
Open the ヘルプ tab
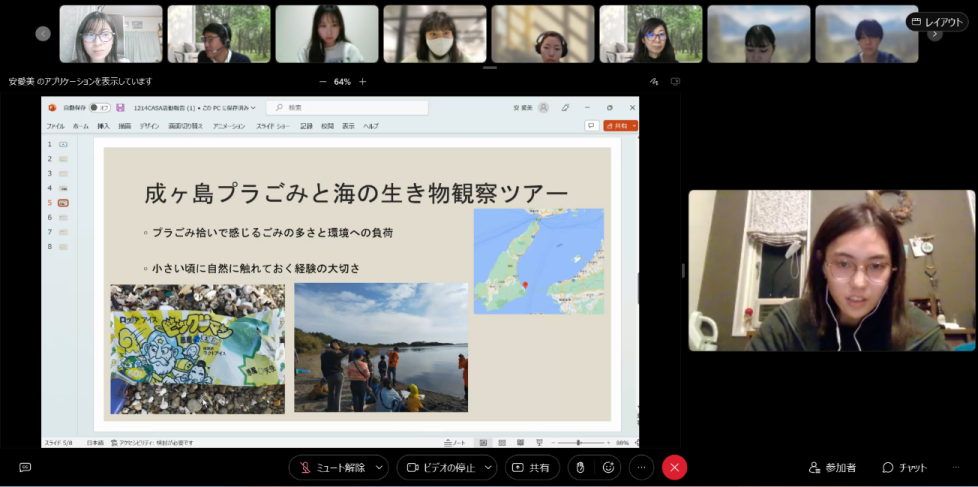(370, 126)
